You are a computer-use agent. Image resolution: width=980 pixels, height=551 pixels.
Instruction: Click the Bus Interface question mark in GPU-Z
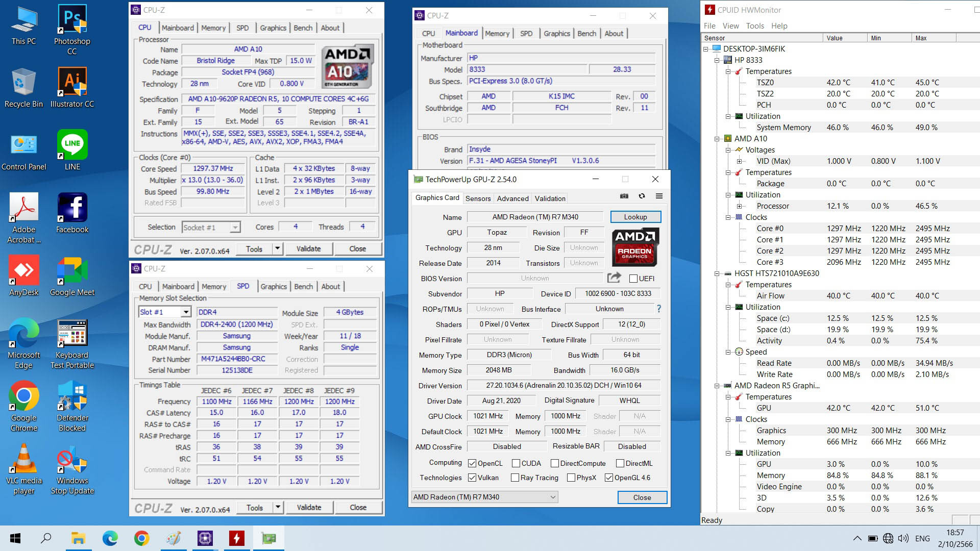pyautogui.click(x=659, y=309)
